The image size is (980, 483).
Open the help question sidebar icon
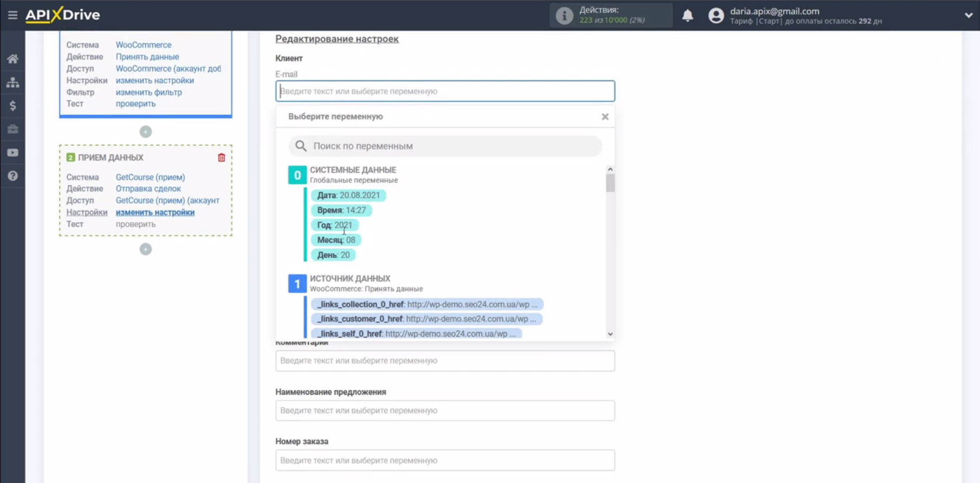tap(12, 176)
